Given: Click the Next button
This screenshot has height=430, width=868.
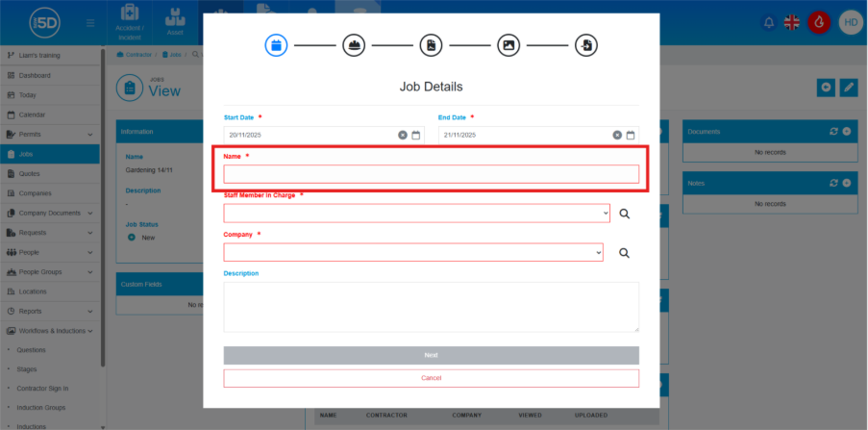Looking at the screenshot, I should click(431, 355).
